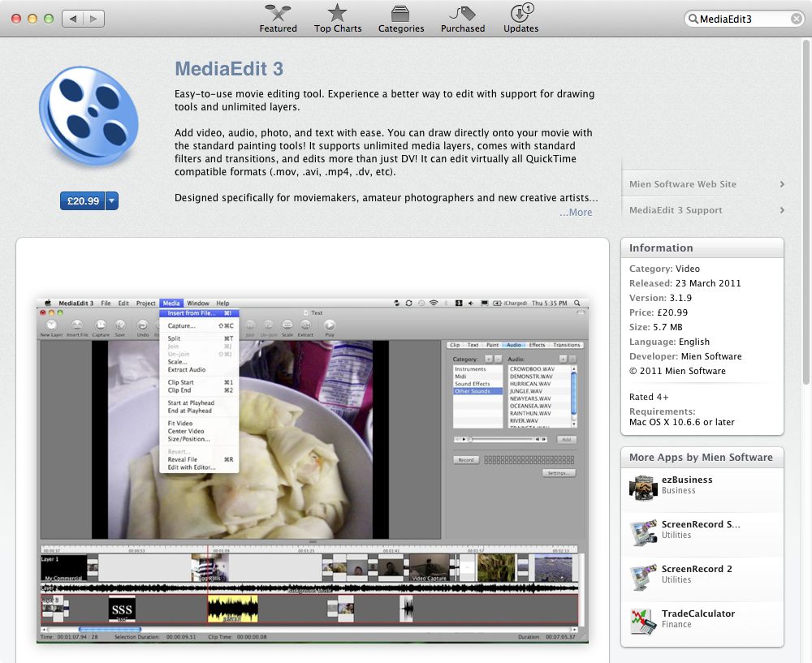
Task: Click the yellow audio clip in the timeline
Action: pyautogui.click(x=232, y=609)
